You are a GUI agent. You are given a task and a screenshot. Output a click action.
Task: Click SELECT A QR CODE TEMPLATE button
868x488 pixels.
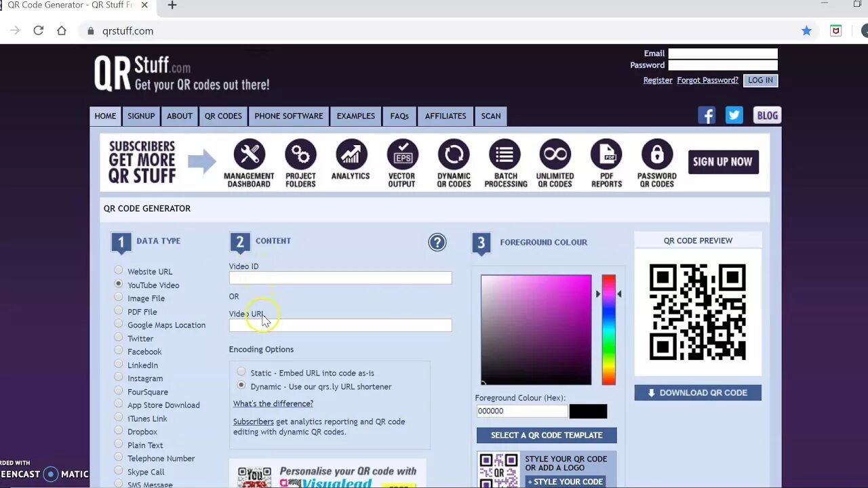click(x=547, y=435)
